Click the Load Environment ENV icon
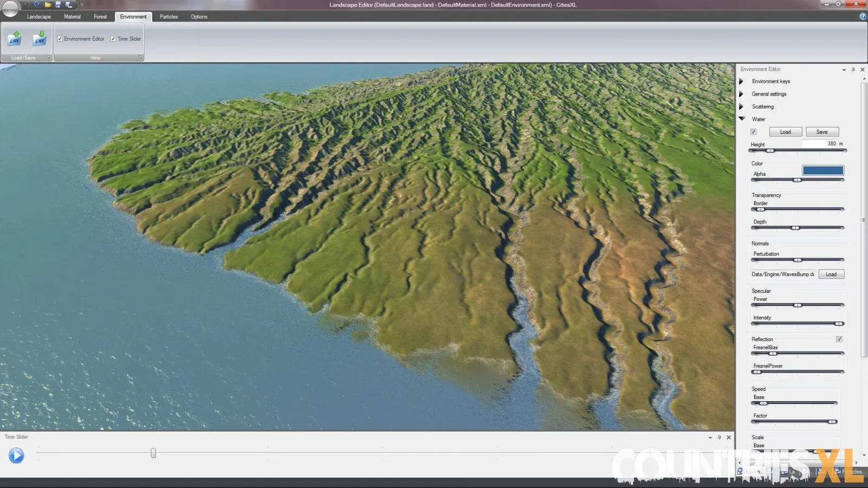The height and width of the screenshot is (488, 868). pos(14,39)
